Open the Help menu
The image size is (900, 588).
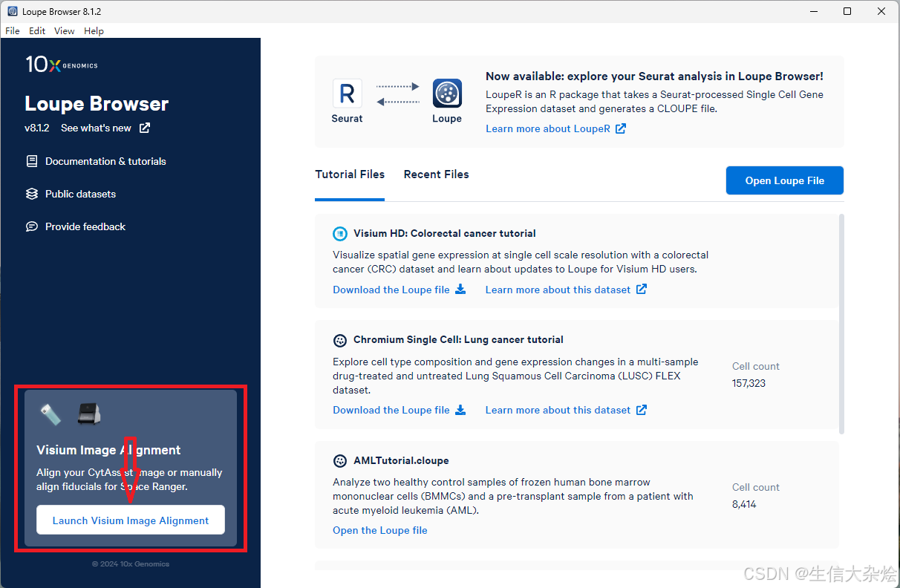point(94,30)
